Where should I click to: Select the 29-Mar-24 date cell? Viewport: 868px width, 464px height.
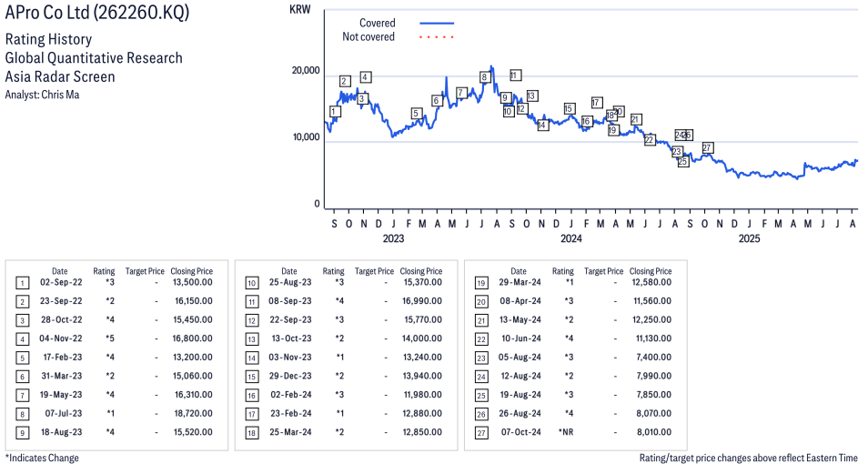pos(520,282)
